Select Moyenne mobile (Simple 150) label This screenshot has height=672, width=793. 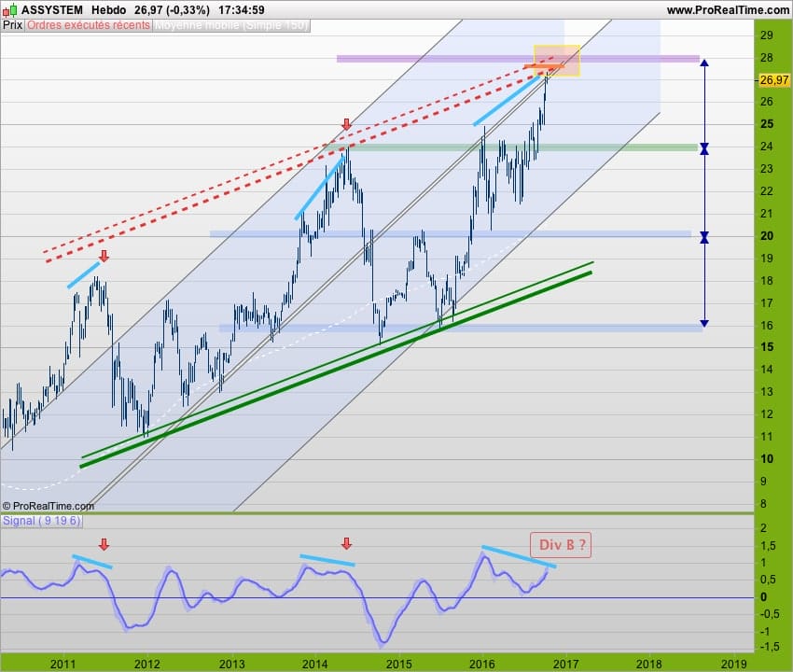pyautogui.click(x=231, y=25)
